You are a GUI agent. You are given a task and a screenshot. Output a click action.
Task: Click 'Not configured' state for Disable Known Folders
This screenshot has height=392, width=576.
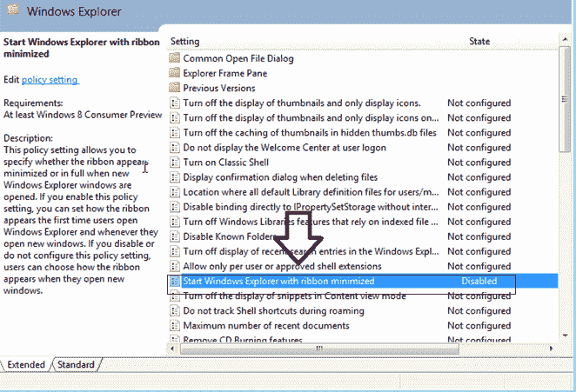pos(479,236)
